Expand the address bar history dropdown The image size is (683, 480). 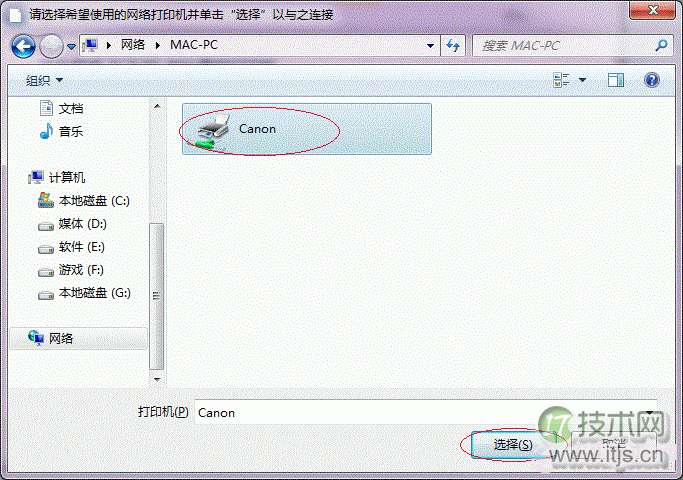coord(430,45)
